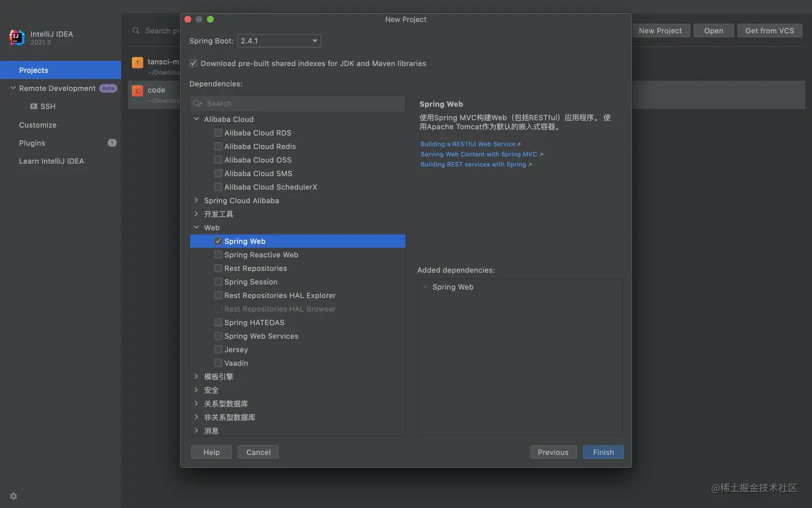Click the SSH terminal icon
Viewport: 812px width, 508px height.
(34, 106)
